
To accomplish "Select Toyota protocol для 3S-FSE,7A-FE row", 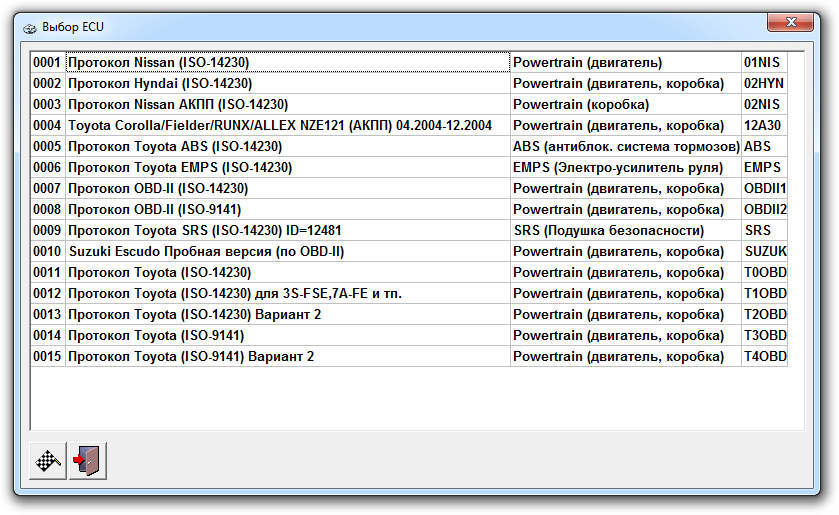I will click(288, 293).
